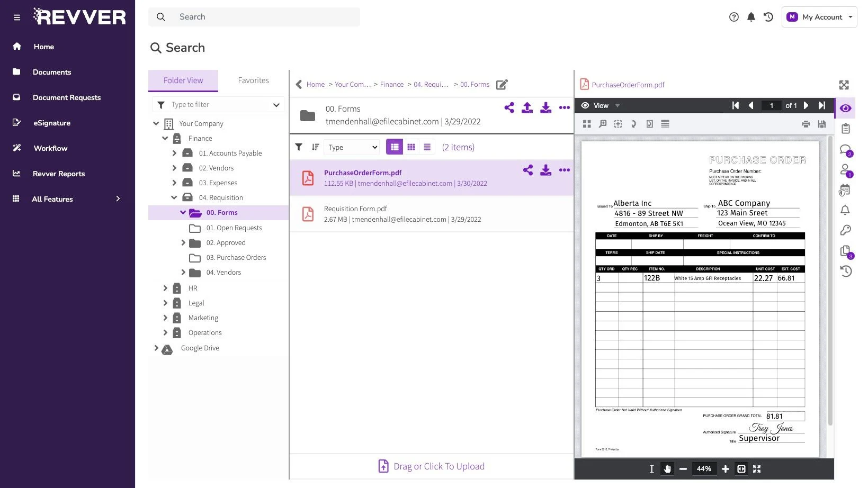This screenshot has width=868, height=488.
Task: Open the help question-mark icon
Action: [x=733, y=17]
